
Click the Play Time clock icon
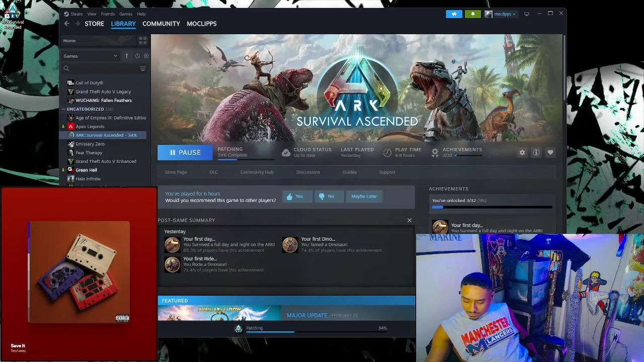tap(387, 152)
